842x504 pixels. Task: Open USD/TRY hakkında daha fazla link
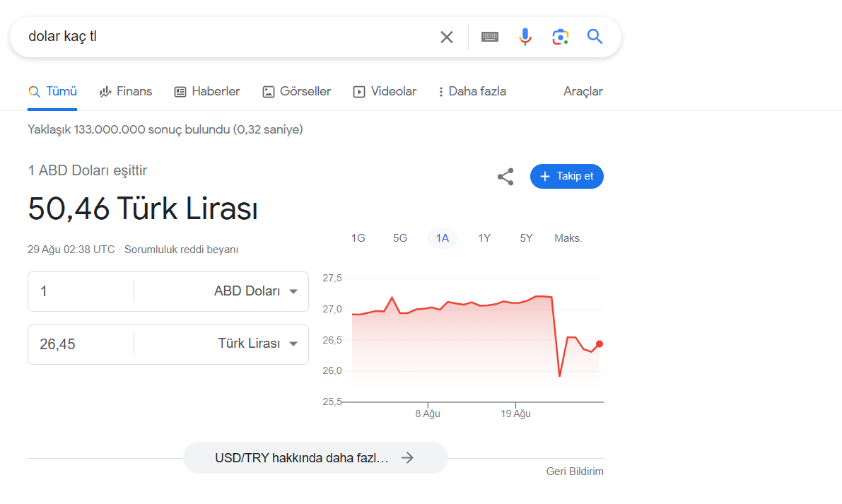315,457
